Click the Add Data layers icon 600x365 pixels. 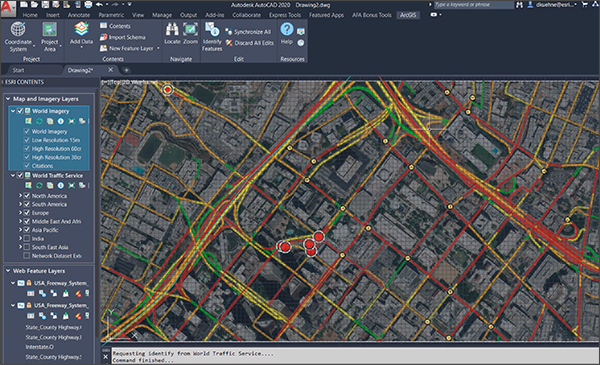pyautogui.click(x=81, y=29)
